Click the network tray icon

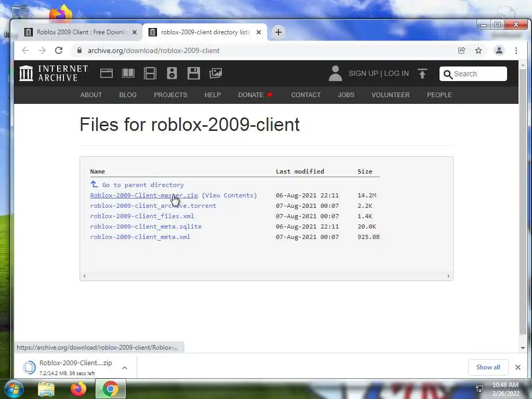pyautogui.click(x=480, y=389)
